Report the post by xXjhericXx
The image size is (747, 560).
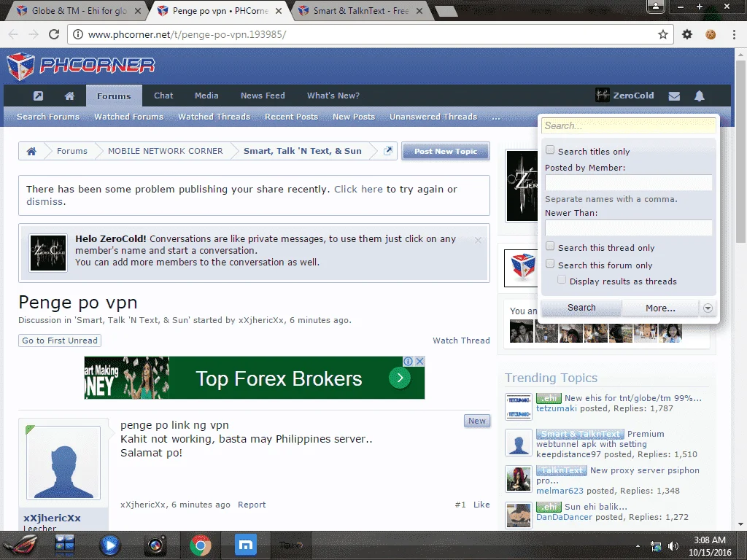pyautogui.click(x=252, y=505)
